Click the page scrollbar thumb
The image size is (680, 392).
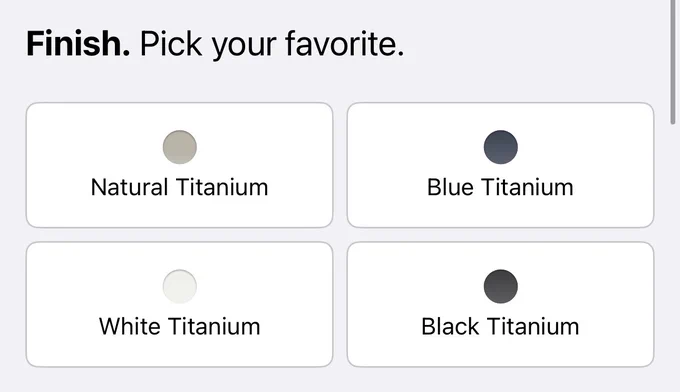pos(673,62)
